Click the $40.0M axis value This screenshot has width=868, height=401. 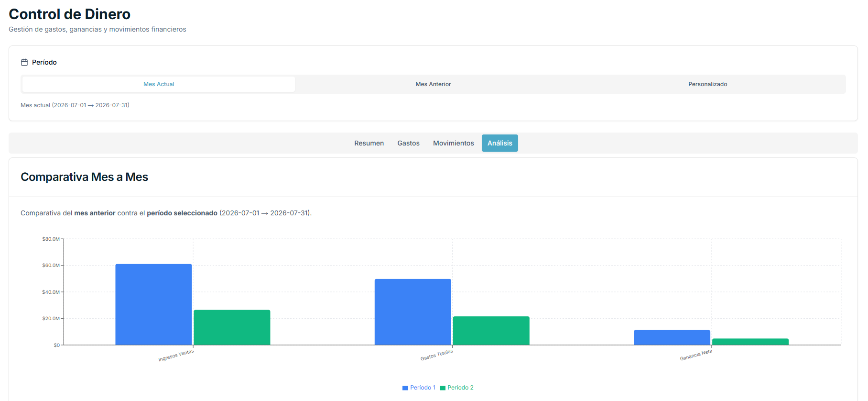click(x=51, y=292)
